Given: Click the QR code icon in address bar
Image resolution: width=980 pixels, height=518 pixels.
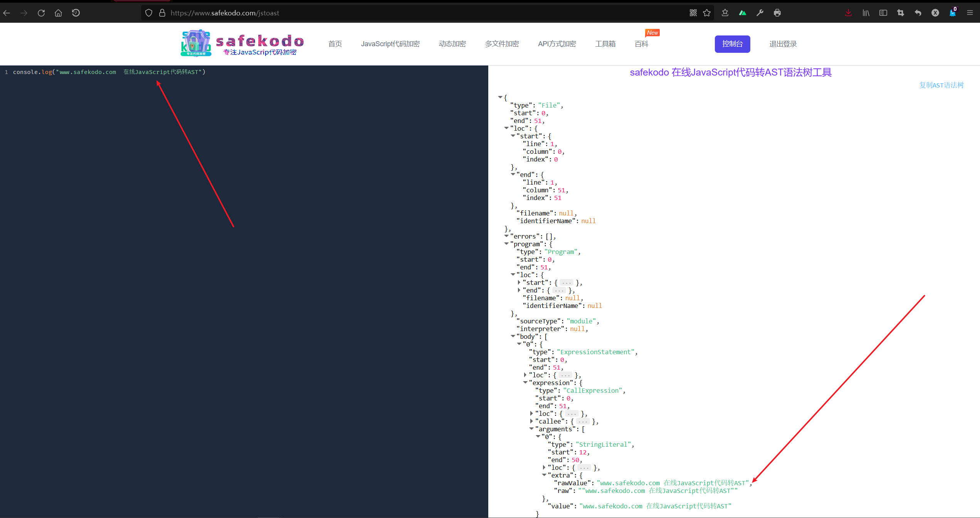Looking at the screenshot, I should (693, 13).
